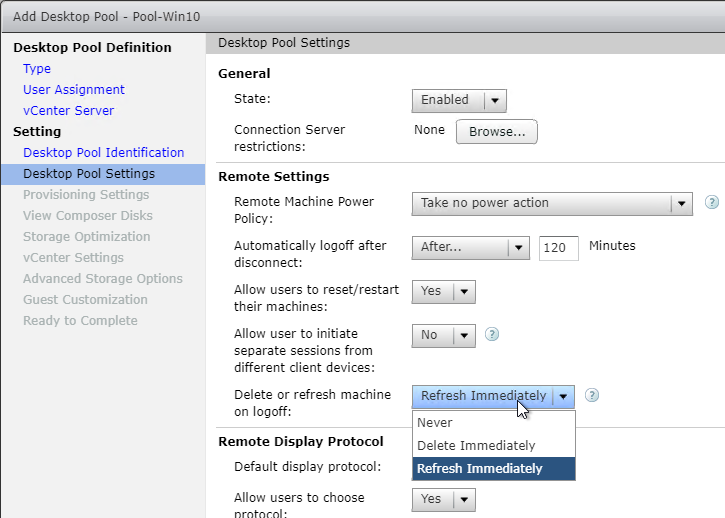Open help icon for separate sessions setting
725x518 pixels.
492,334
